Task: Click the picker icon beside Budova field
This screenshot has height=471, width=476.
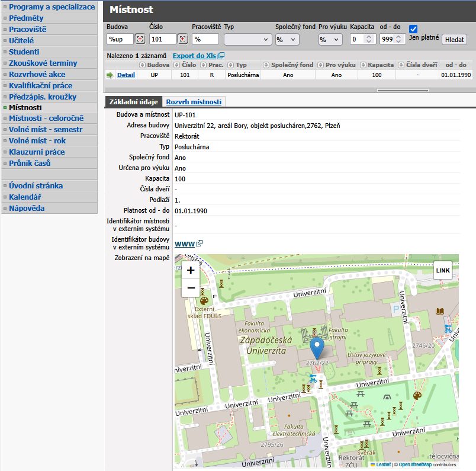Action: pos(140,39)
